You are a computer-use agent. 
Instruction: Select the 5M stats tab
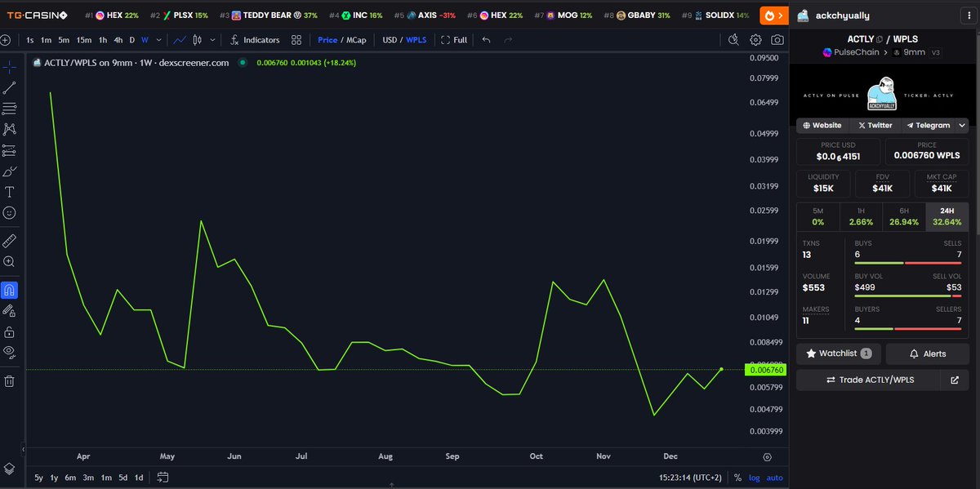click(x=818, y=216)
